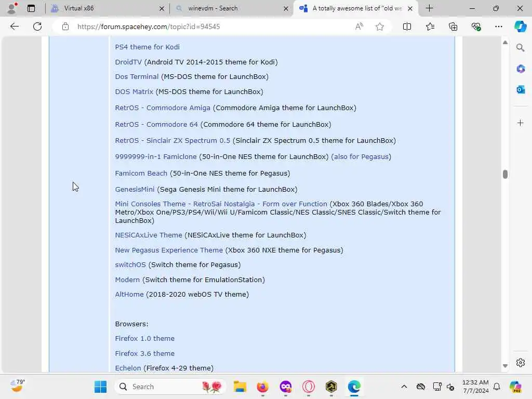532x399 pixels.
Task: Open Copilot preview in system tray
Action: [x=515, y=387]
